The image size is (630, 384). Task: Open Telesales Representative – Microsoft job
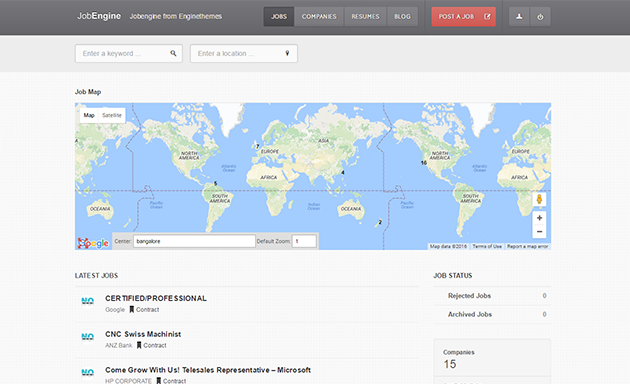[x=208, y=370]
